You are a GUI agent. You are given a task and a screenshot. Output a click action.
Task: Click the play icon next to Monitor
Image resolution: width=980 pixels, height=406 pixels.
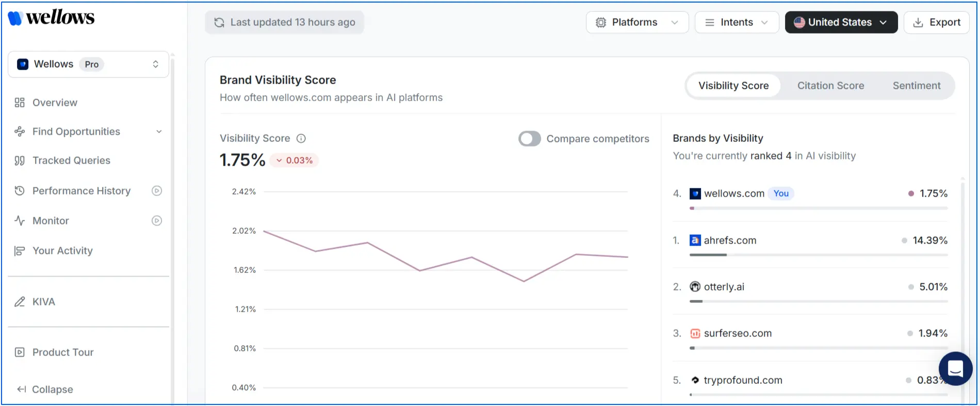coord(157,221)
